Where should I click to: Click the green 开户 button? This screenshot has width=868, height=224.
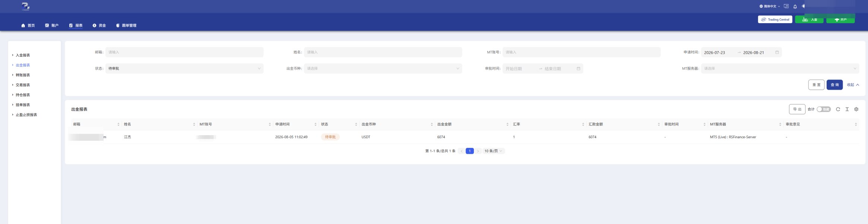[x=840, y=19]
